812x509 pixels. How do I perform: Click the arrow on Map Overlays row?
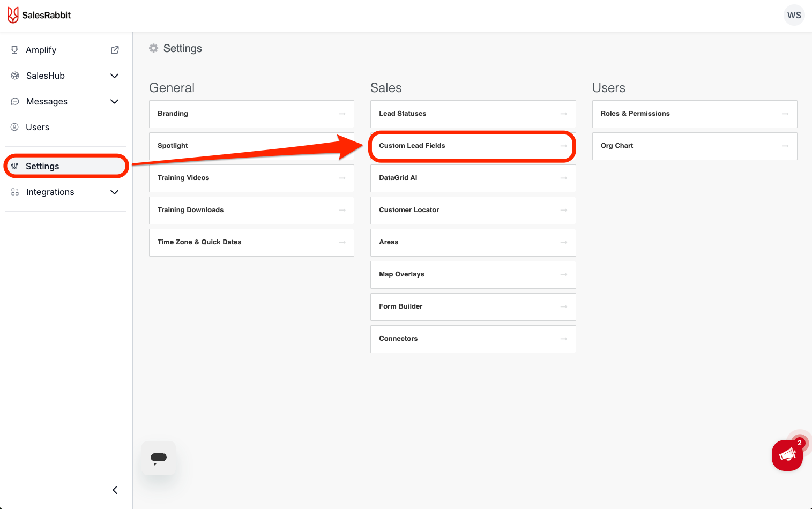point(564,274)
